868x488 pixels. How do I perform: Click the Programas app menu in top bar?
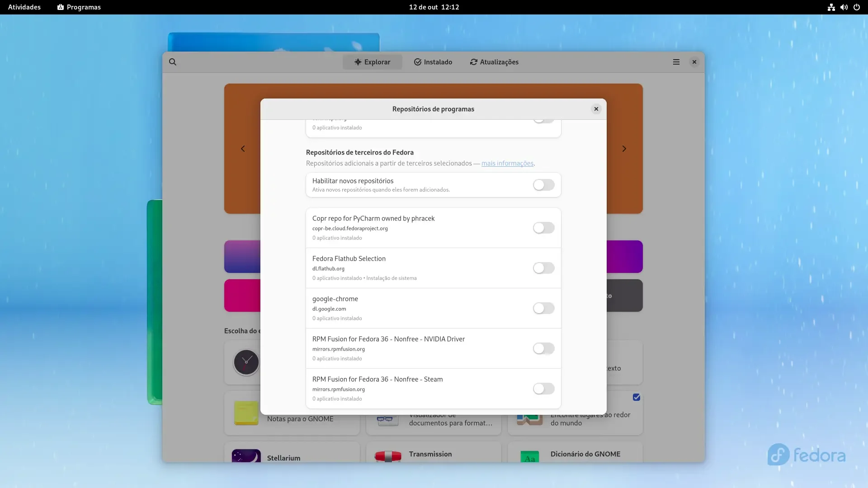point(79,7)
